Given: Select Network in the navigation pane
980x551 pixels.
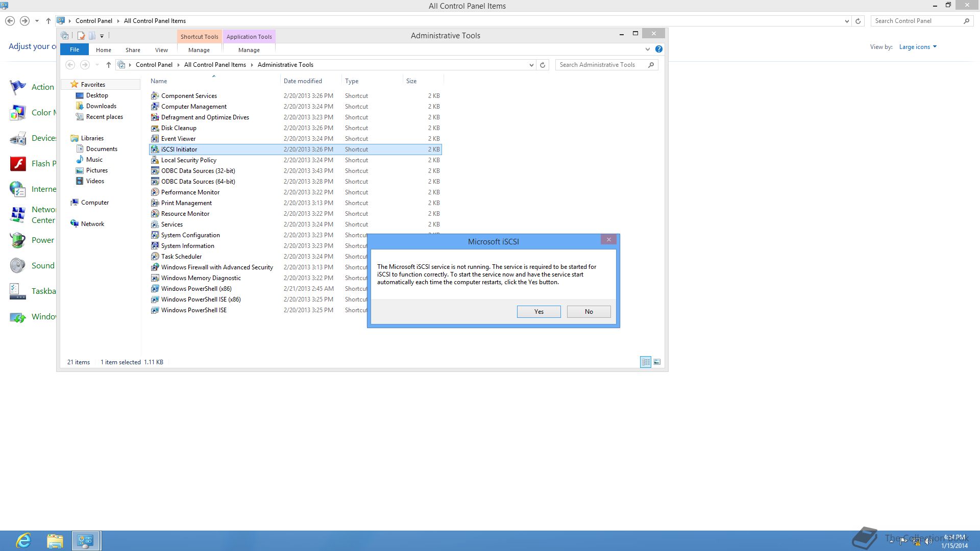Looking at the screenshot, I should point(92,224).
